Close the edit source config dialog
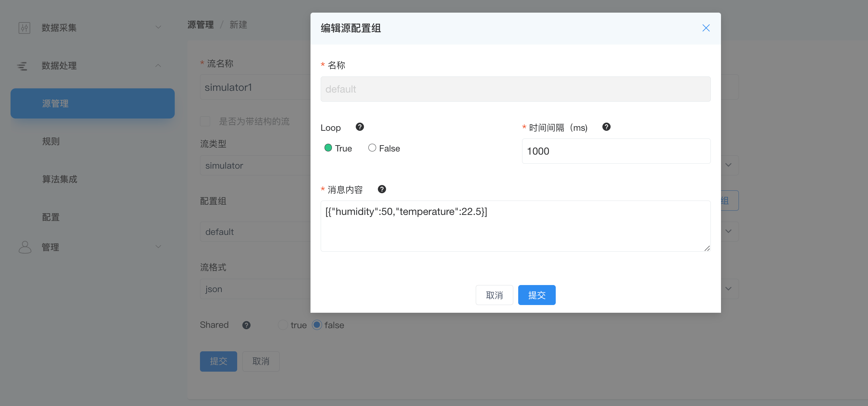This screenshot has width=868, height=406. click(706, 28)
